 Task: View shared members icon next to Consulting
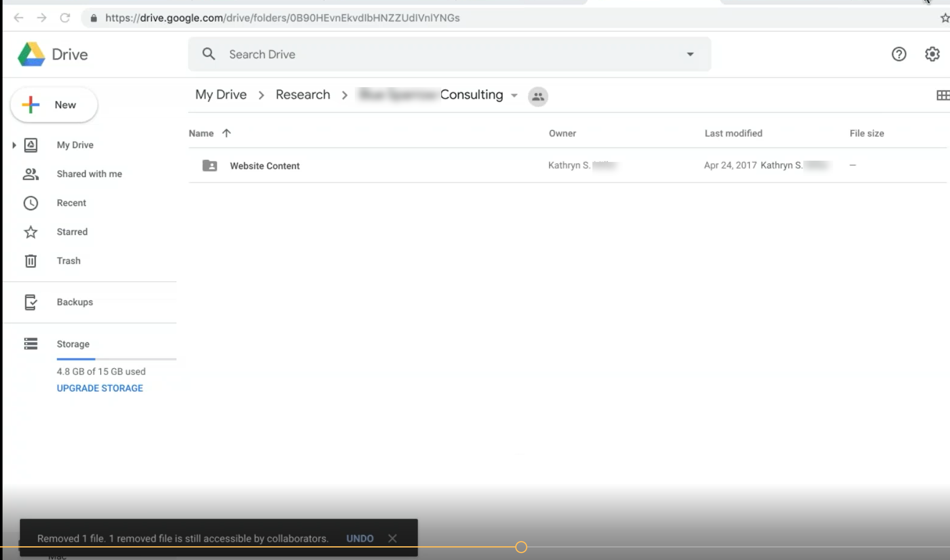[x=538, y=96]
